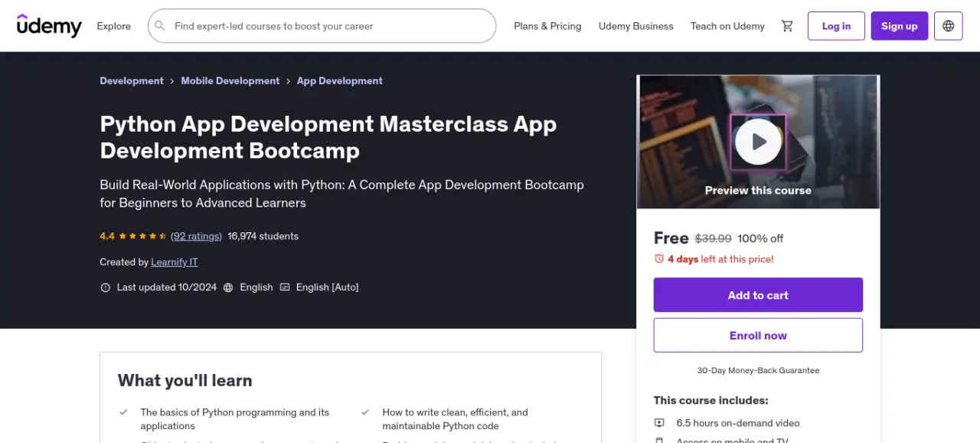Click the star rating icons
Viewport: 980px width, 443px height.
[x=142, y=236]
